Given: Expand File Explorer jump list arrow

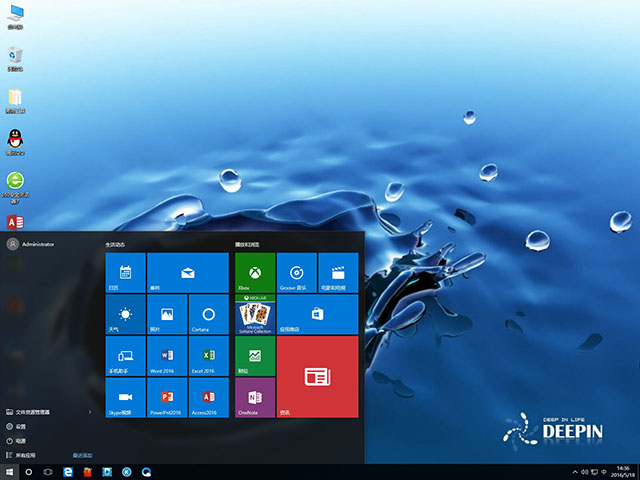Looking at the screenshot, I should pos(91,411).
